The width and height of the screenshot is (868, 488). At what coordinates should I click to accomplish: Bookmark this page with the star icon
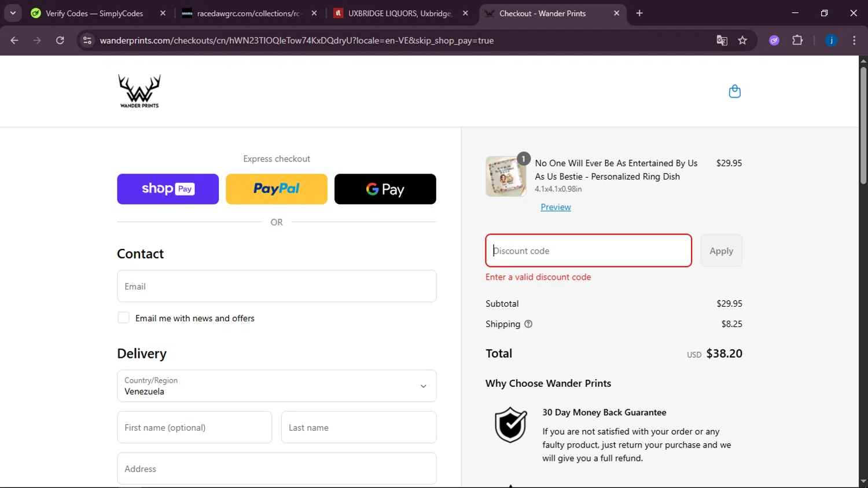742,41
